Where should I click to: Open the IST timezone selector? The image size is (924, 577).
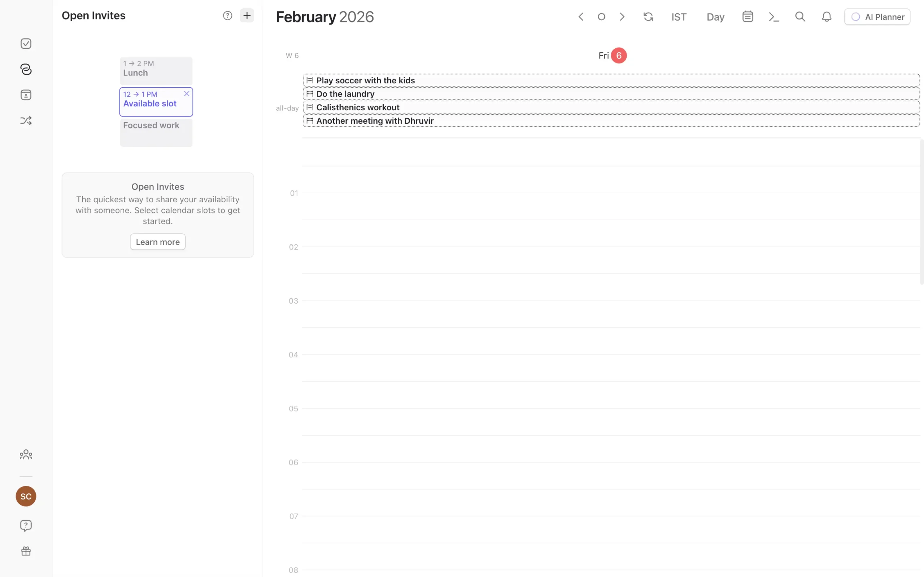click(x=679, y=17)
